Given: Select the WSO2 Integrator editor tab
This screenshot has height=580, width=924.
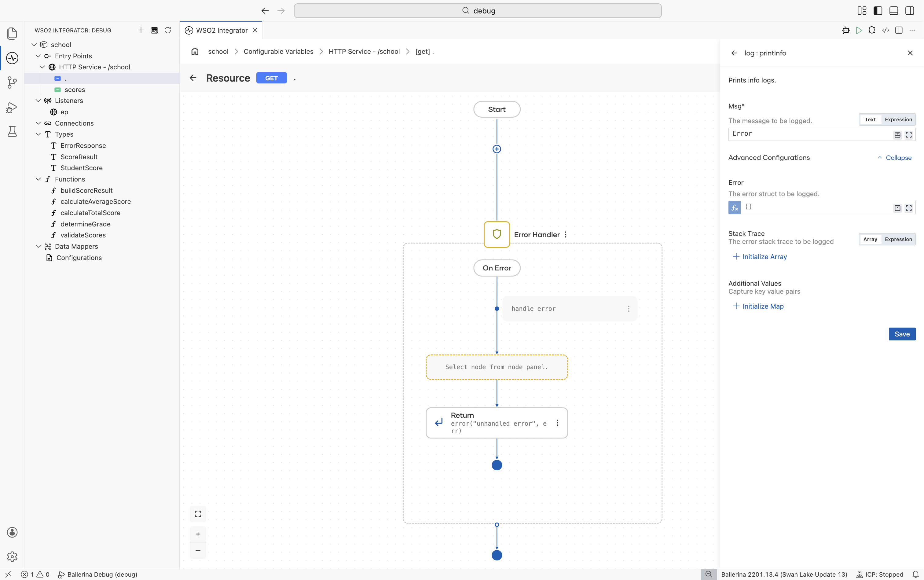Looking at the screenshot, I should point(221,30).
